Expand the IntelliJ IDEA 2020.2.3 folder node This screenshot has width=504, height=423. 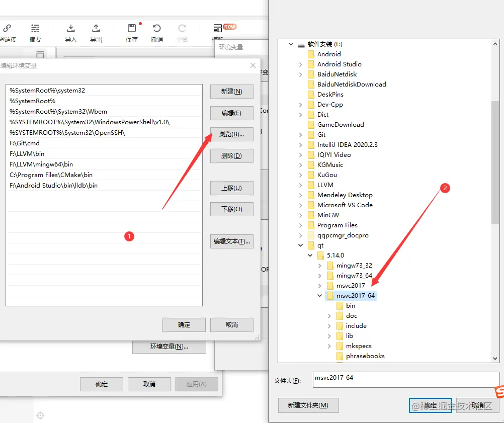(x=300, y=145)
